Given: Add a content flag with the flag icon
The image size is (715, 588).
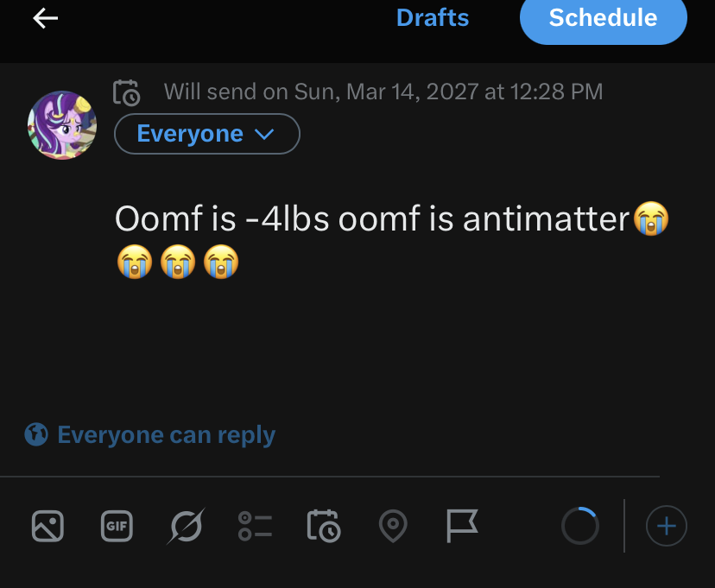Looking at the screenshot, I should (462, 526).
